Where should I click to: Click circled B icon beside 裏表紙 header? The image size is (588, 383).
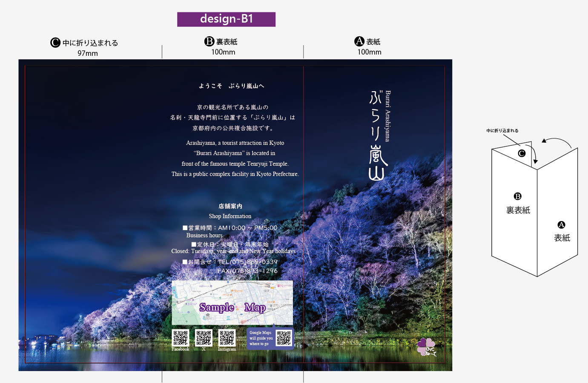coord(209,41)
